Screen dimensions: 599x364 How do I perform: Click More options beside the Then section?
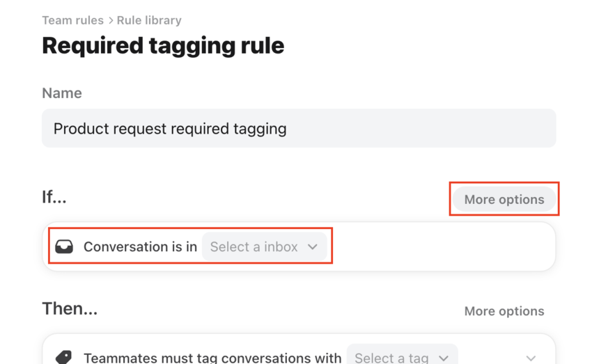pos(504,311)
